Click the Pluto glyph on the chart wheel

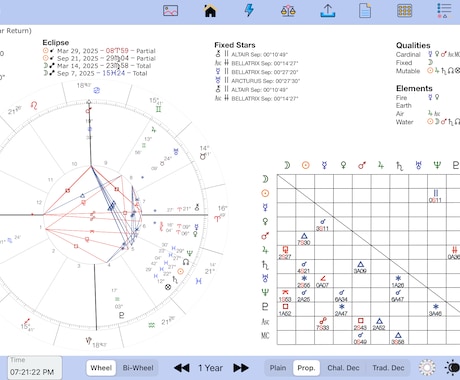click(x=122, y=315)
